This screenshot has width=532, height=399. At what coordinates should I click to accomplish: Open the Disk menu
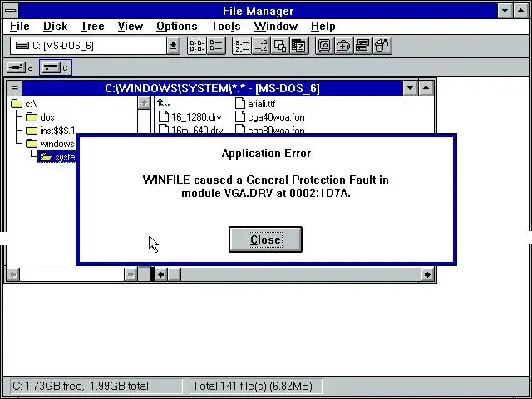pos(56,26)
